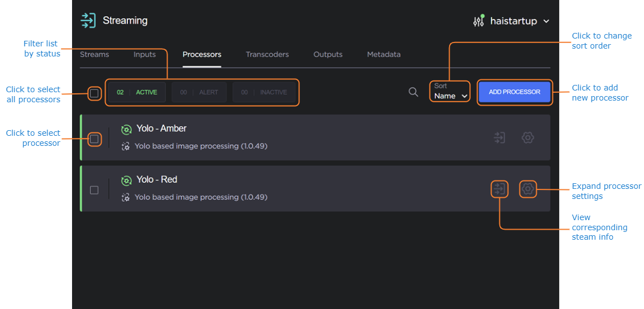Image resolution: width=644 pixels, height=309 pixels.
Task: Click the haistartup account sliders icon
Action: (x=479, y=21)
